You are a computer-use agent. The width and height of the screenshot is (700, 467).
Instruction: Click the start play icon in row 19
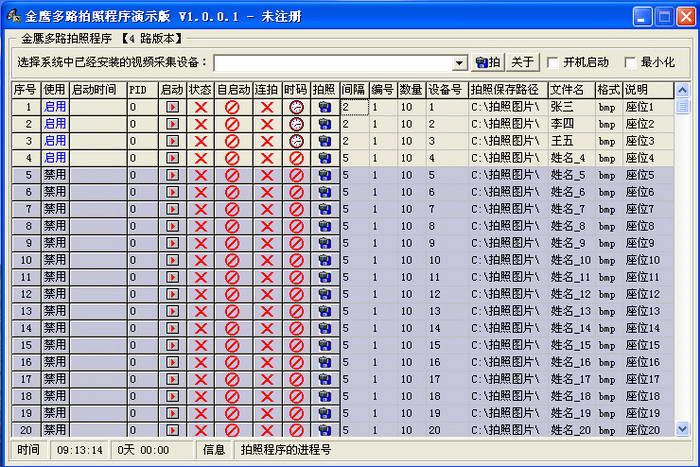[172, 413]
